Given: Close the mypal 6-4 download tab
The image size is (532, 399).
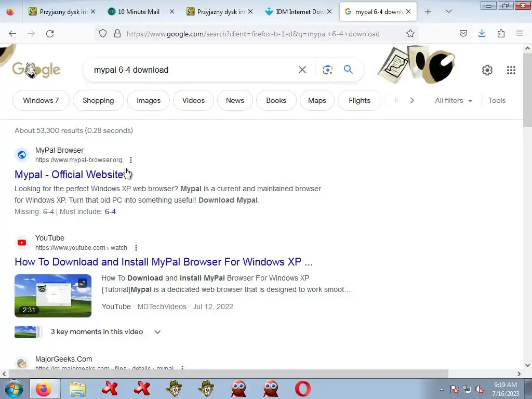Looking at the screenshot, I should [x=408, y=11].
